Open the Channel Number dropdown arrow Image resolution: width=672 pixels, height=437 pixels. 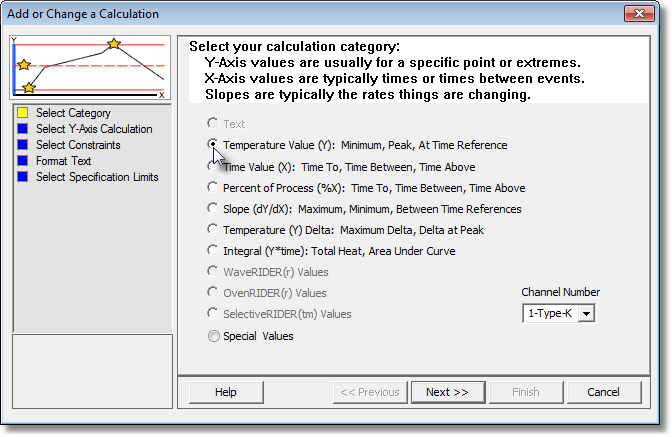tap(586, 314)
